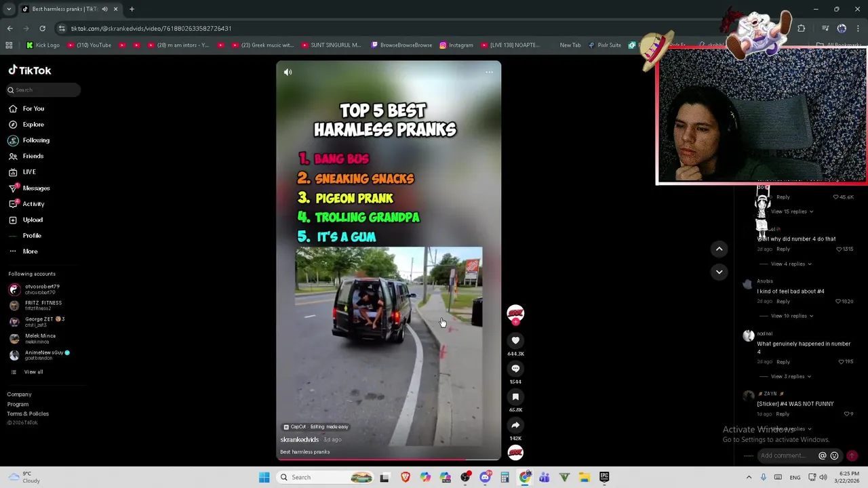Post the comment with the red arrow
The image size is (868, 488).
[x=852, y=456]
